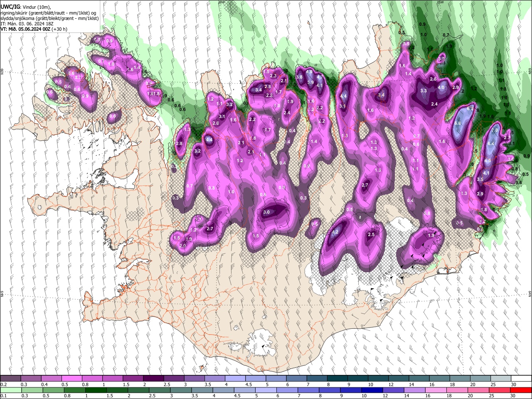Click the pink rain swatch labeled 20
Viewport: 532px width, 399px height.
479,390
